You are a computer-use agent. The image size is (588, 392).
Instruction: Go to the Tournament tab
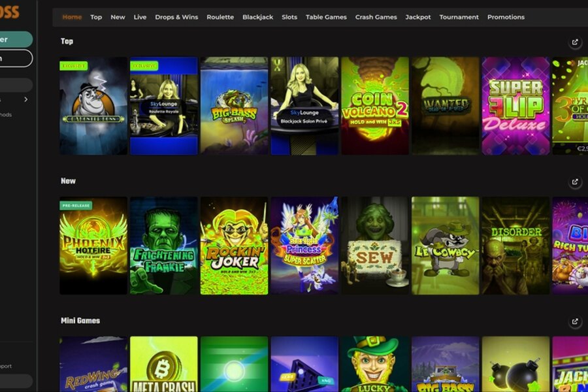coord(459,17)
